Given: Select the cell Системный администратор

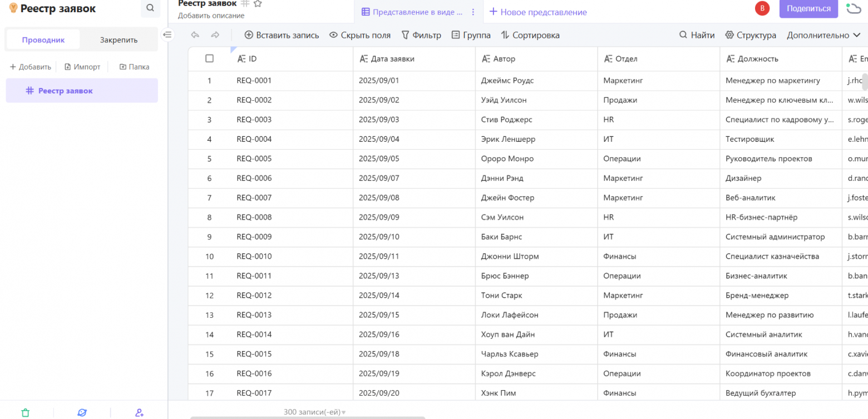Looking at the screenshot, I should (x=781, y=236).
